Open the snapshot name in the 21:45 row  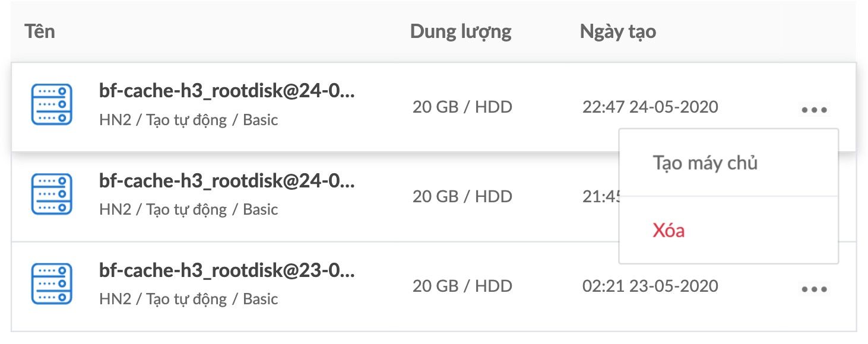[227, 181]
